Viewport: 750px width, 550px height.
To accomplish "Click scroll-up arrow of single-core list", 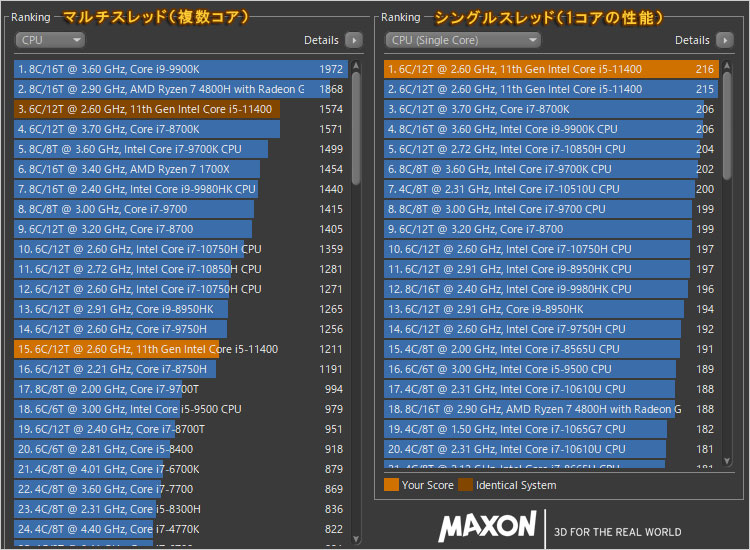I will pos(727,64).
